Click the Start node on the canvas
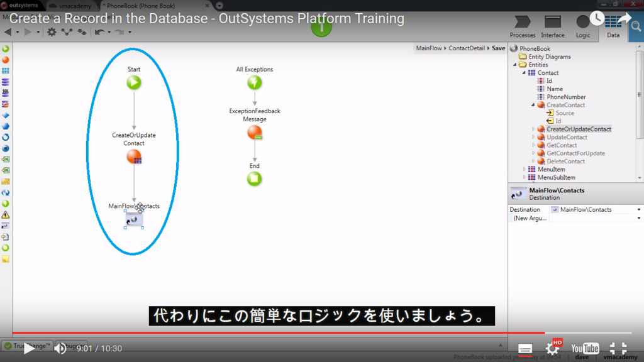 click(133, 82)
